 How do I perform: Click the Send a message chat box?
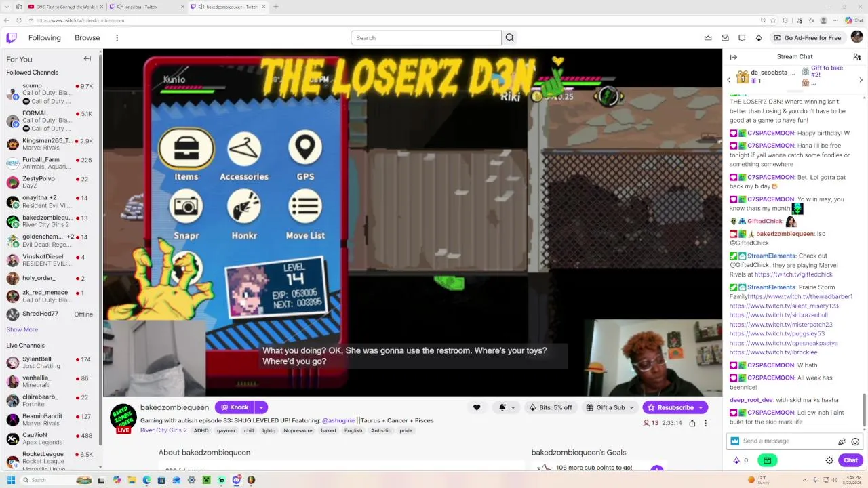coord(795,441)
